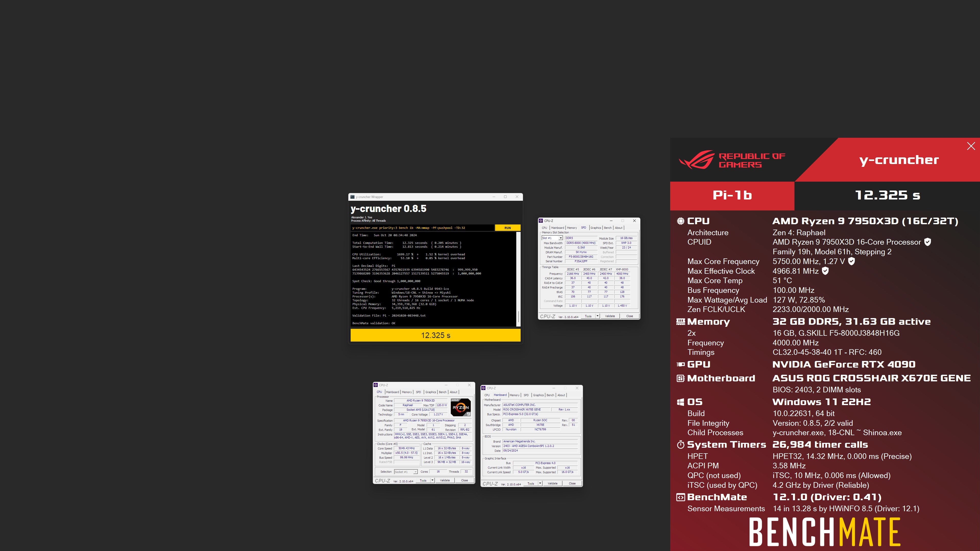Click the Memory module icon in BenchMate panel
Viewport: 980px width, 551px height.
(x=681, y=322)
